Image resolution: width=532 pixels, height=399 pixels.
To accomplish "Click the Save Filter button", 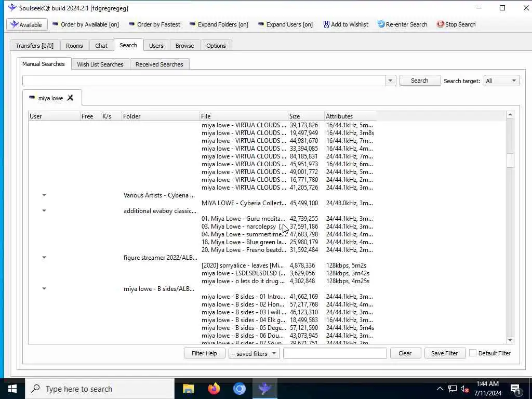I will pyautogui.click(x=445, y=353).
